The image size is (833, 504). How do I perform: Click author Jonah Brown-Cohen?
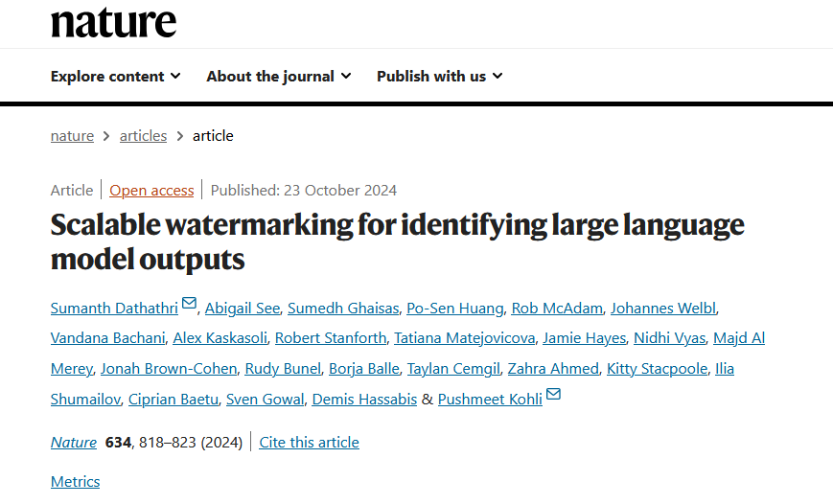point(169,369)
